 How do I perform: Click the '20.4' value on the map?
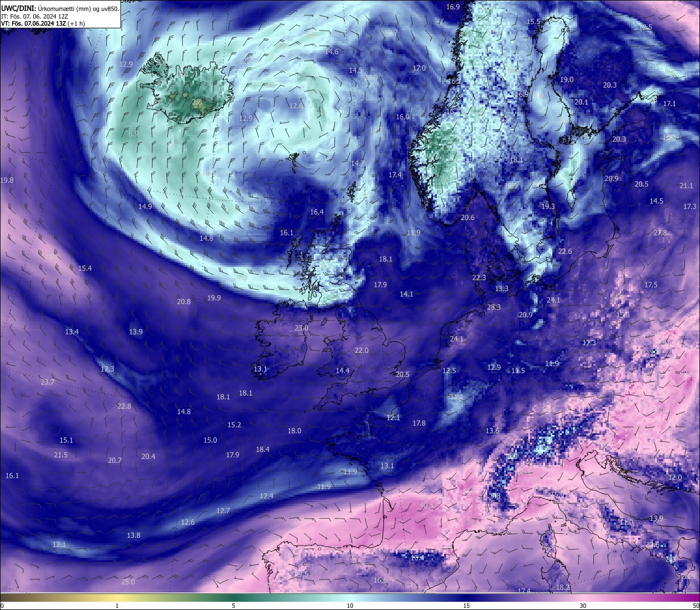point(148,457)
